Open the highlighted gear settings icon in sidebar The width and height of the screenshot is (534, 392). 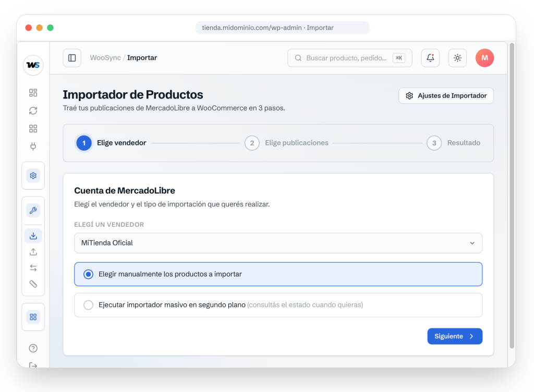point(33,176)
